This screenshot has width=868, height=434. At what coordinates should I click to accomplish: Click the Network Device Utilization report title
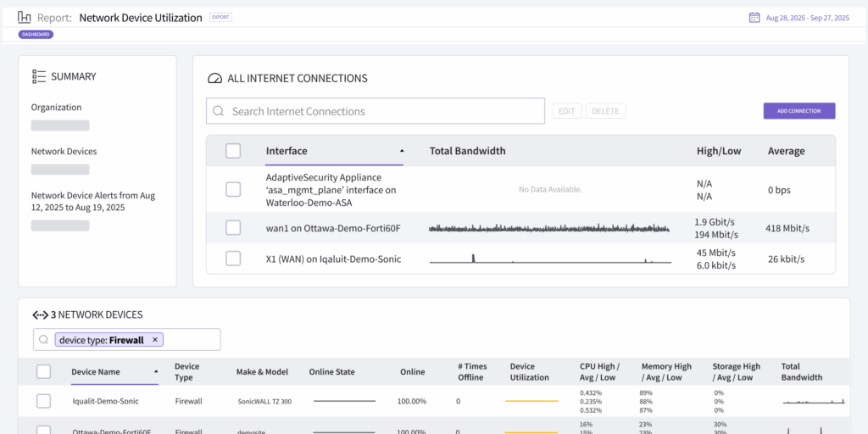[141, 18]
